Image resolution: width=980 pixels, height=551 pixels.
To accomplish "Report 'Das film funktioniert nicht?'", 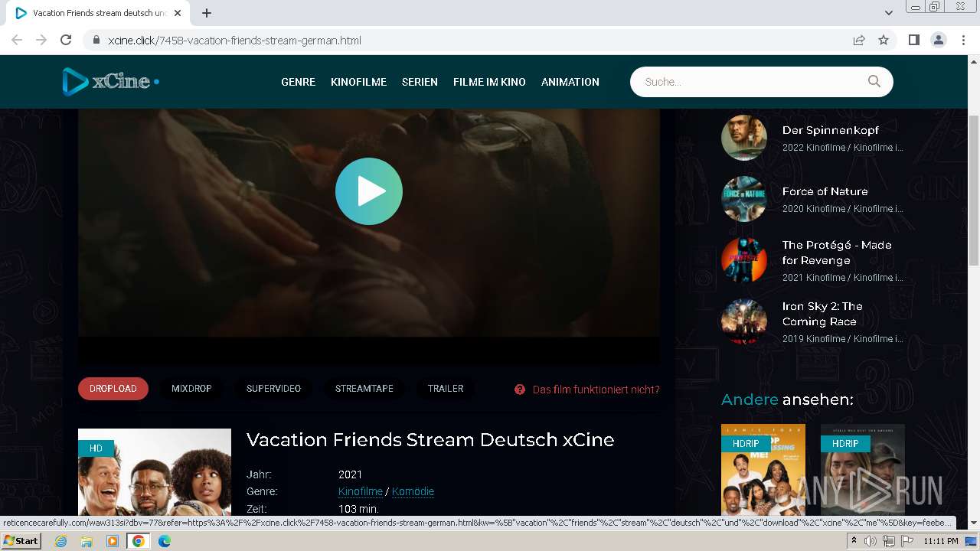I will click(x=596, y=390).
